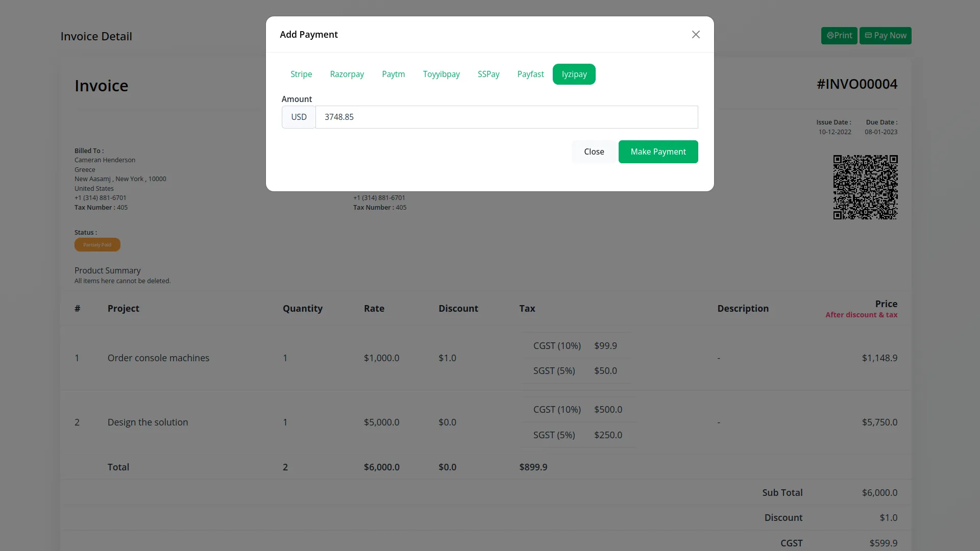Viewport: 980px width, 551px height.
Task: Click the USD currency label
Action: pyautogui.click(x=299, y=117)
